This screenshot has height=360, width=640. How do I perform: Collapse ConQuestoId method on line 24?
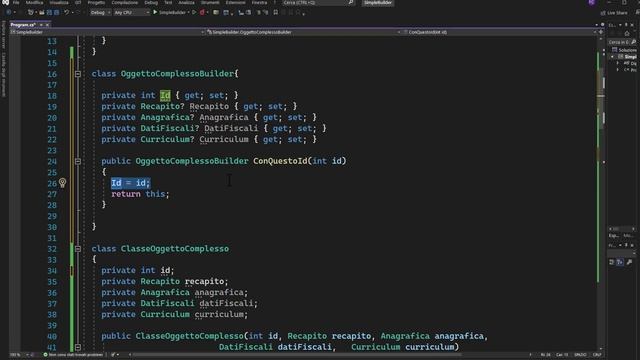pos(78,161)
